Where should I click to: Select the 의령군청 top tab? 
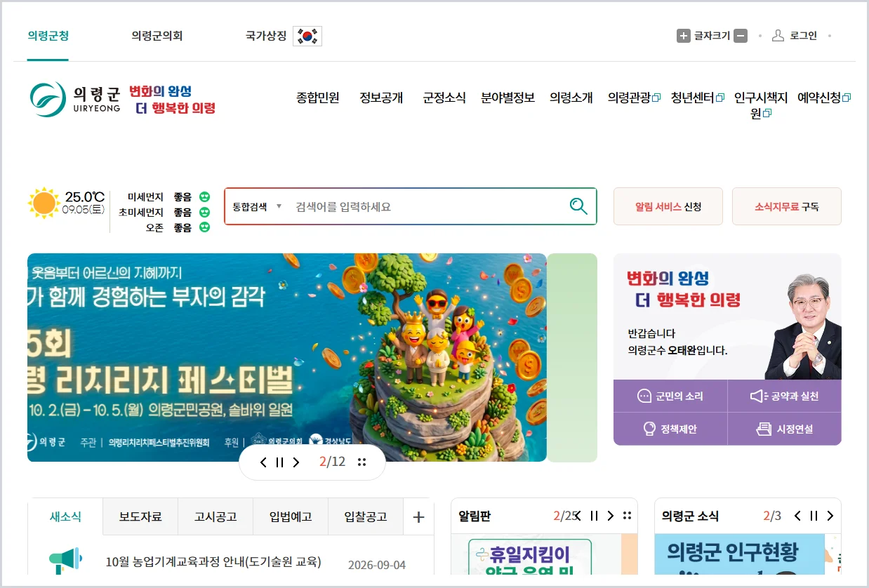point(48,36)
